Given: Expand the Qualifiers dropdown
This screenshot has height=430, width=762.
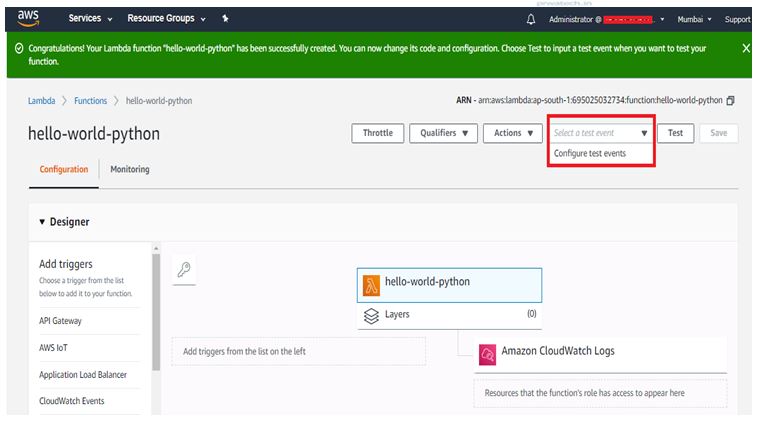Looking at the screenshot, I should pos(443,133).
